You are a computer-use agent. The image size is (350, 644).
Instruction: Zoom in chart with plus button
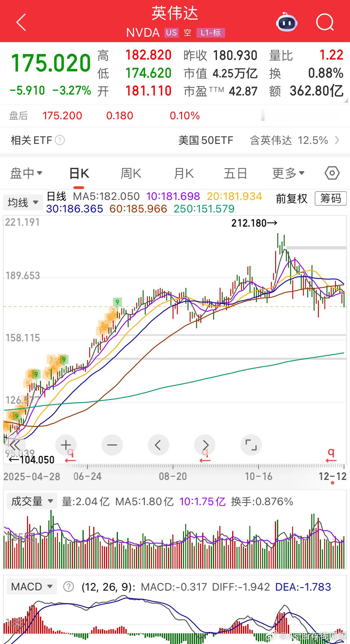[66, 445]
